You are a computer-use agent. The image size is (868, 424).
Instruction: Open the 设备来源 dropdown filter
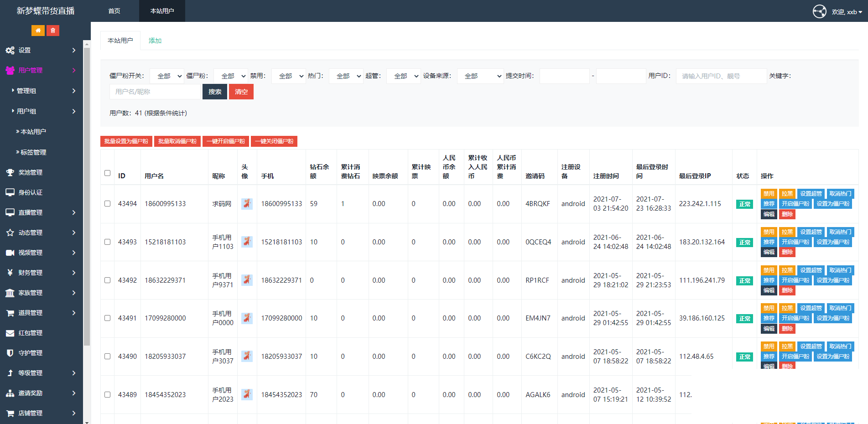(481, 76)
